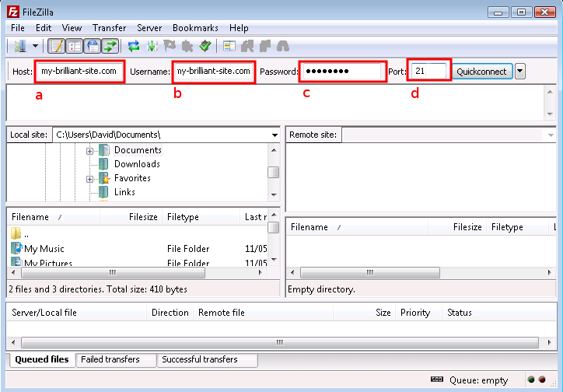Open Remote site path dropdown
Image resolution: width=563 pixels, height=392 pixels.
pyautogui.click(x=551, y=135)
